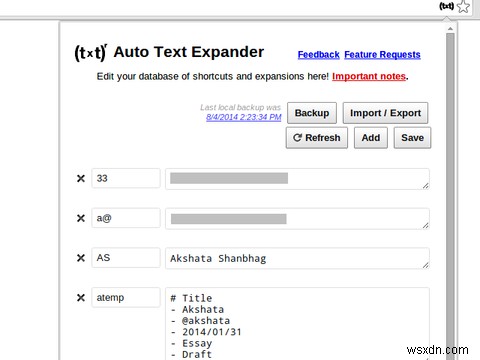Delete the 33 shortcut row
The width and height of the screenshot is (480, 360).
pyautogui.click(x=81, y=179)
